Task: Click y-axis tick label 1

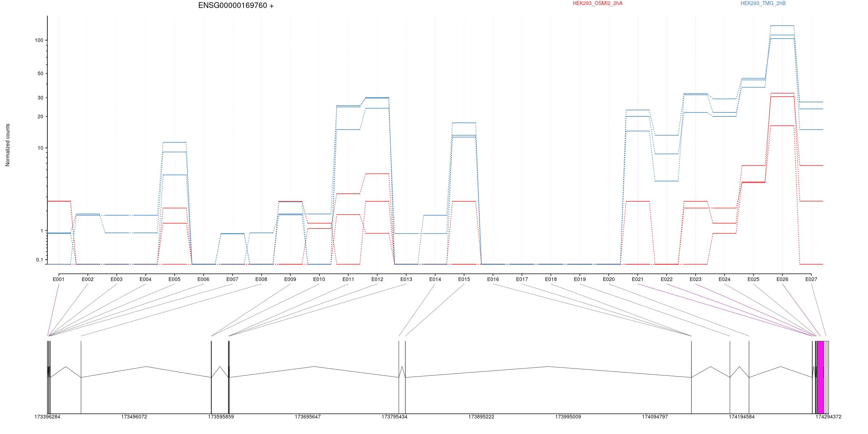Action: click(x=42, y=231)
